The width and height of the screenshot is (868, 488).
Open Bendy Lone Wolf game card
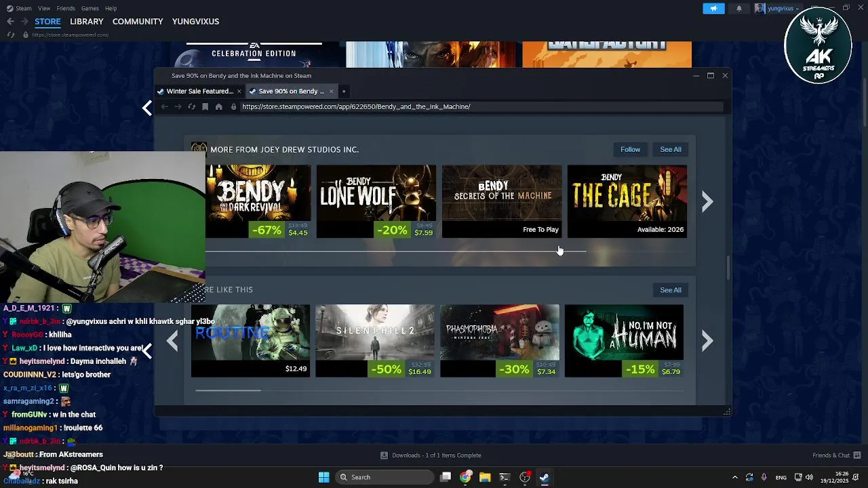(x=376, y=201)
